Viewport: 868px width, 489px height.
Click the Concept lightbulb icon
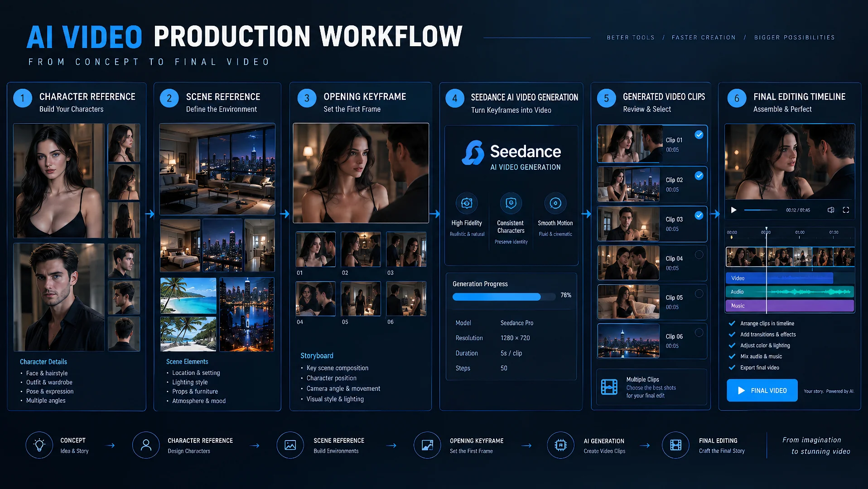pyautogui.click(x=39, y=445)
